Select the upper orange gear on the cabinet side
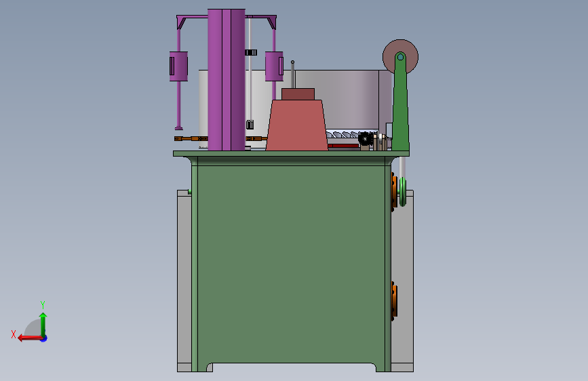 (394, 192)
